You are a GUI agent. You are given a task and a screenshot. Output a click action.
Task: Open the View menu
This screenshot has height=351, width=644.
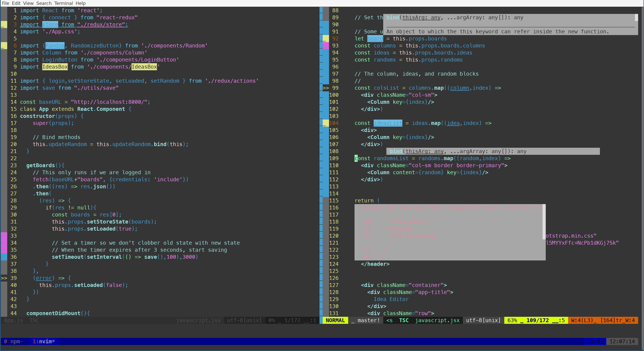[x=28, y=3]
